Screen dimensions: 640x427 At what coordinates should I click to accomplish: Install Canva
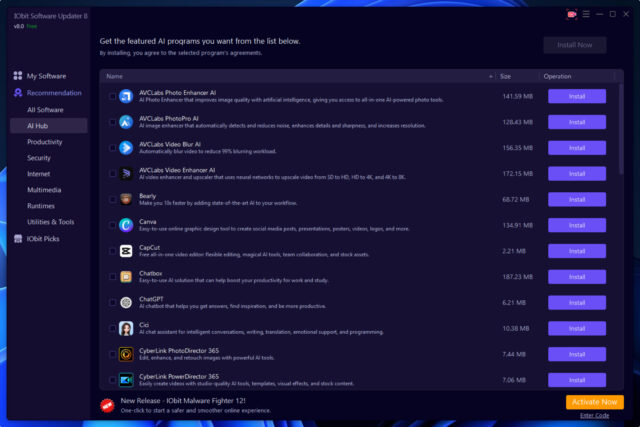click(577, 225)
